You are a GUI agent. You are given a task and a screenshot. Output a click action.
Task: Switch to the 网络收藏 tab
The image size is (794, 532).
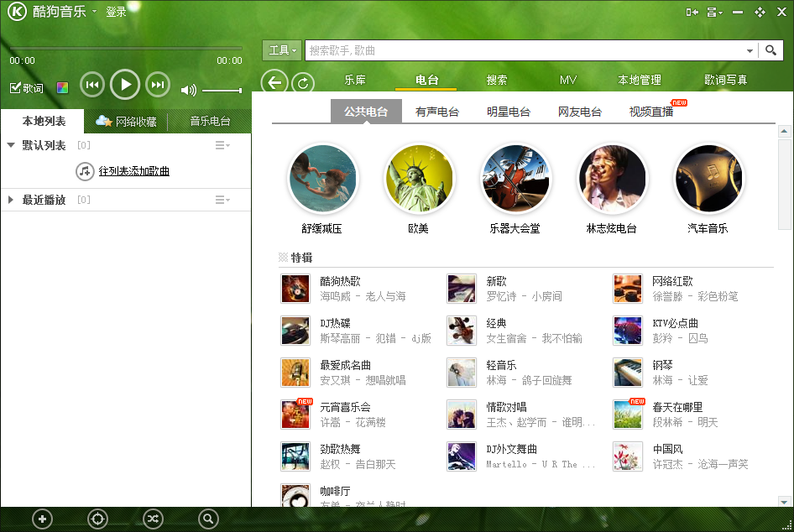127,122
